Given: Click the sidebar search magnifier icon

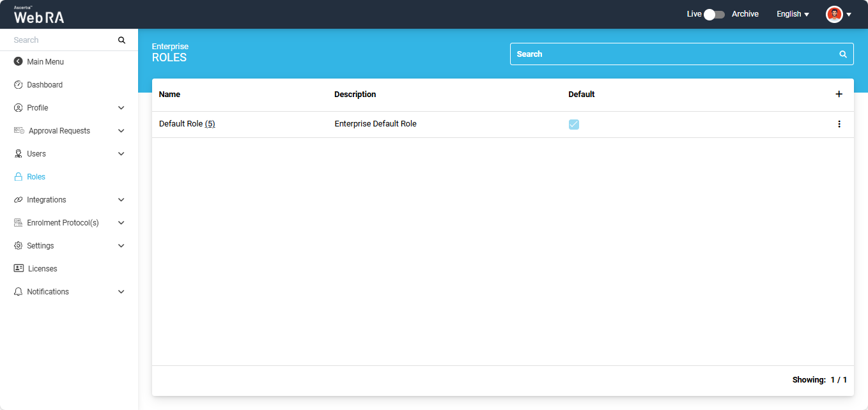Looking at the screenshot, I should pos(121,40).
